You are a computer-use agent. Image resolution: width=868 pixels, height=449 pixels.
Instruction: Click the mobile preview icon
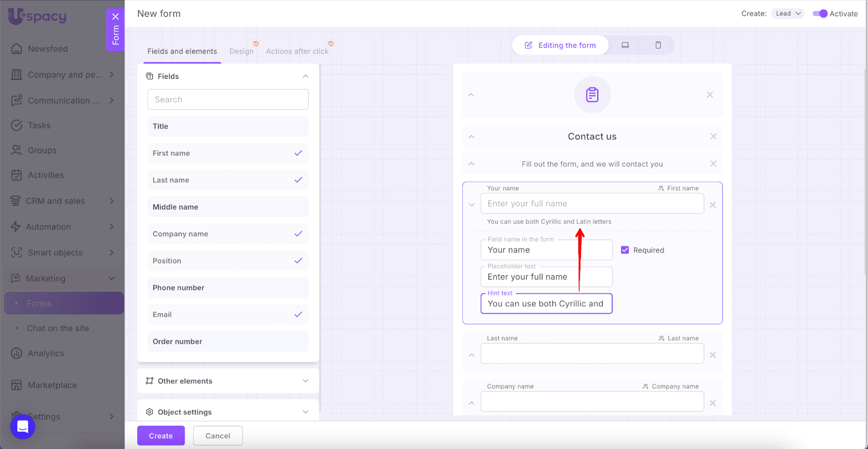658,45
